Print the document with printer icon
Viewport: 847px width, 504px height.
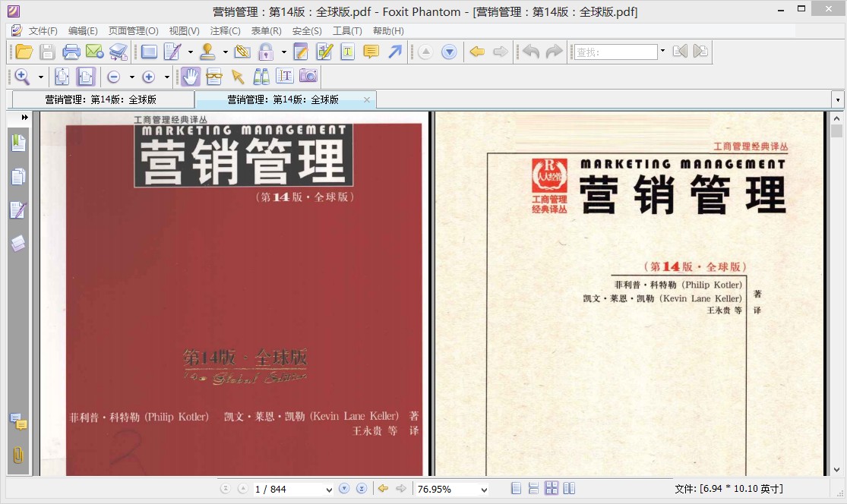(x=71, y=52)
